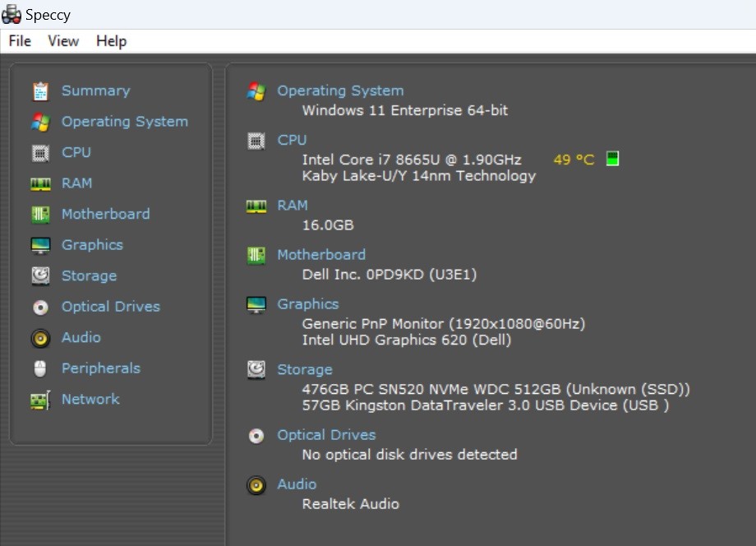The image size is (756, 546).
Task: Click the 476GB PC SN520 NVMe entry
Action: click(496, 389)
